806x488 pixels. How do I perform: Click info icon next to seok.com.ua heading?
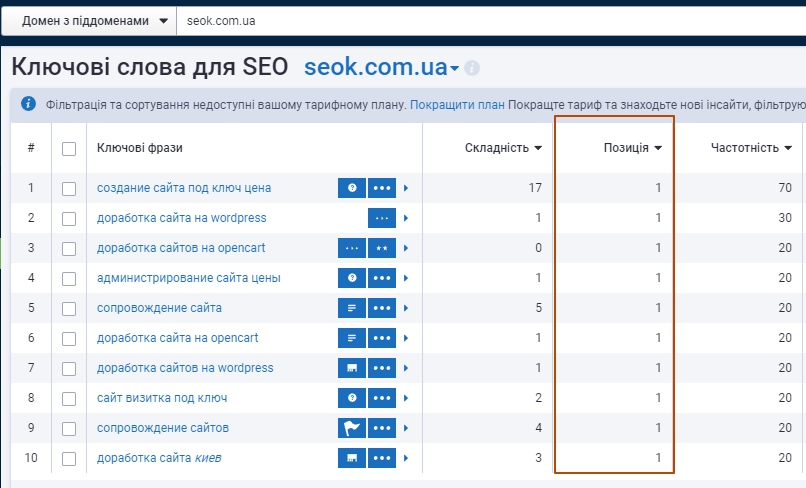click(472, 68)
